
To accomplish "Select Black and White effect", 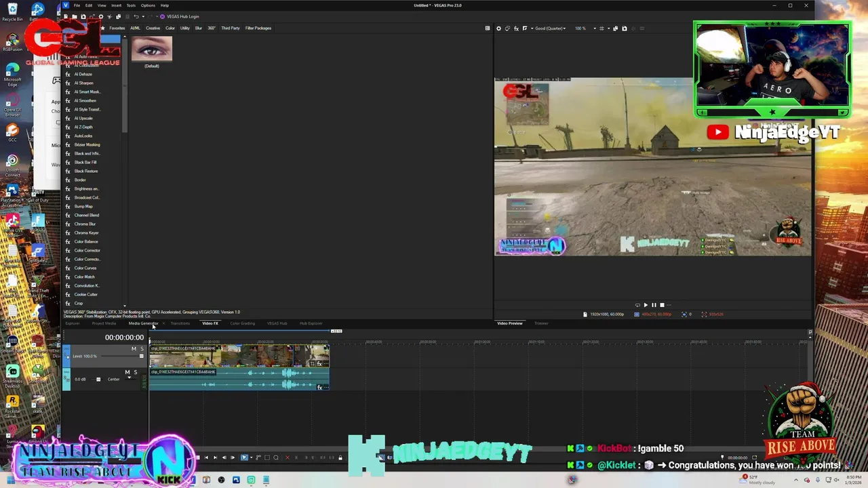I will (x=87, y=154).
